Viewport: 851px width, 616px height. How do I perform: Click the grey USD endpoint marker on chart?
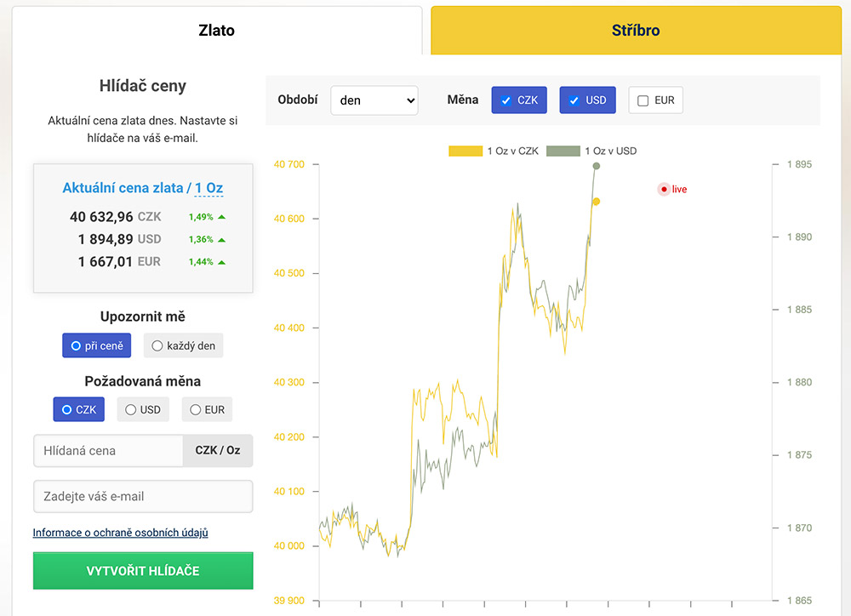(x=597, y=166)
